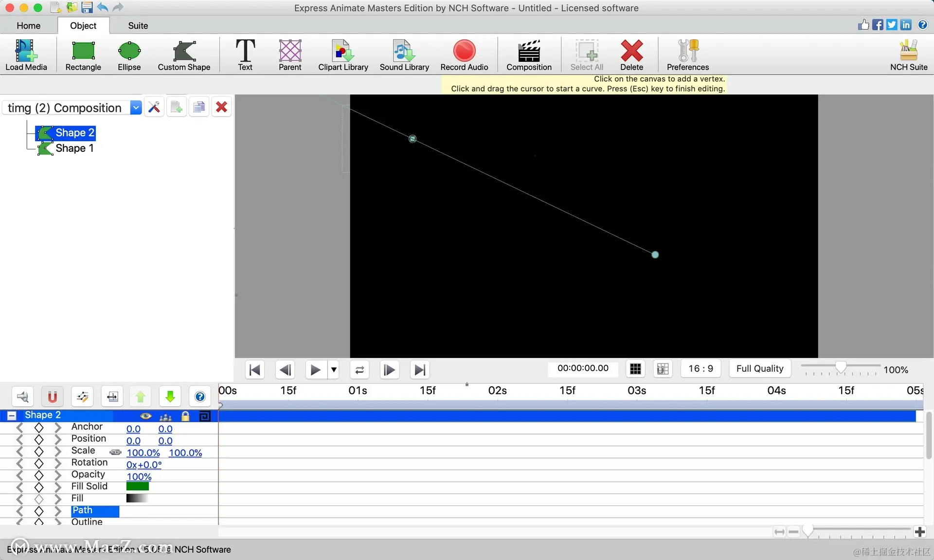
Task: Start Record Audio
Action: point(464,55)
